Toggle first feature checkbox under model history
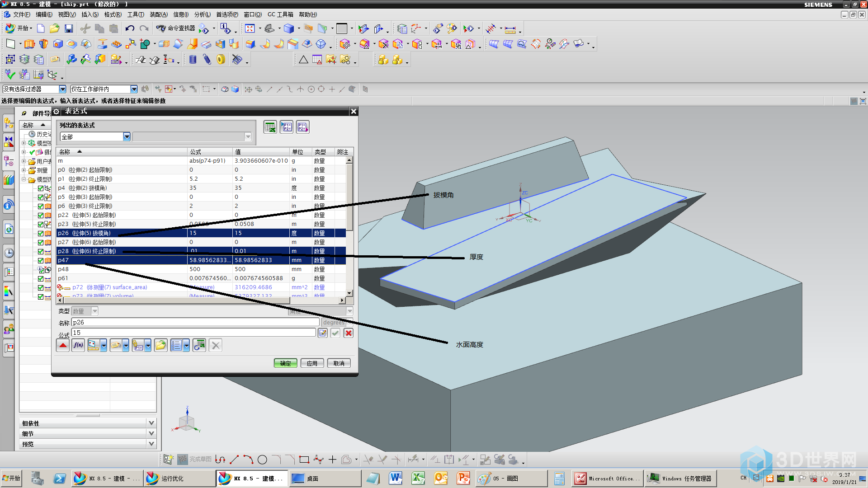Screen dimensions: 868x488 point(41,188)
